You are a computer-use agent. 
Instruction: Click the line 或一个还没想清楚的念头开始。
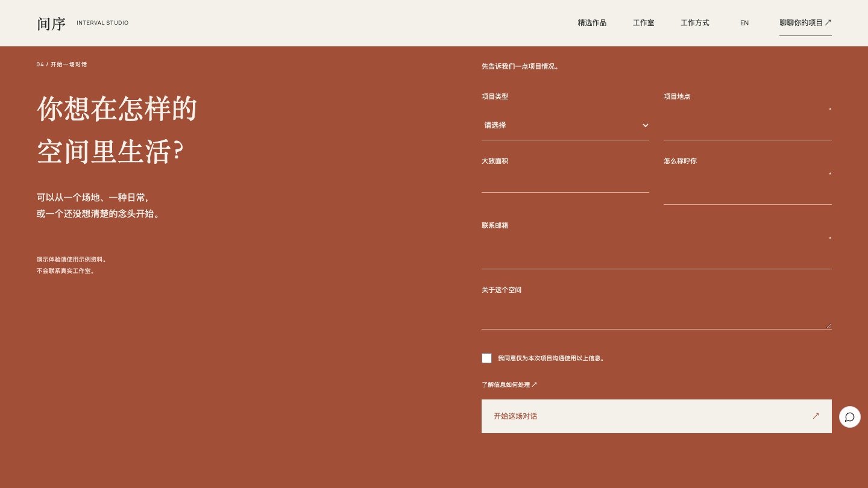(x=99, y=214)
